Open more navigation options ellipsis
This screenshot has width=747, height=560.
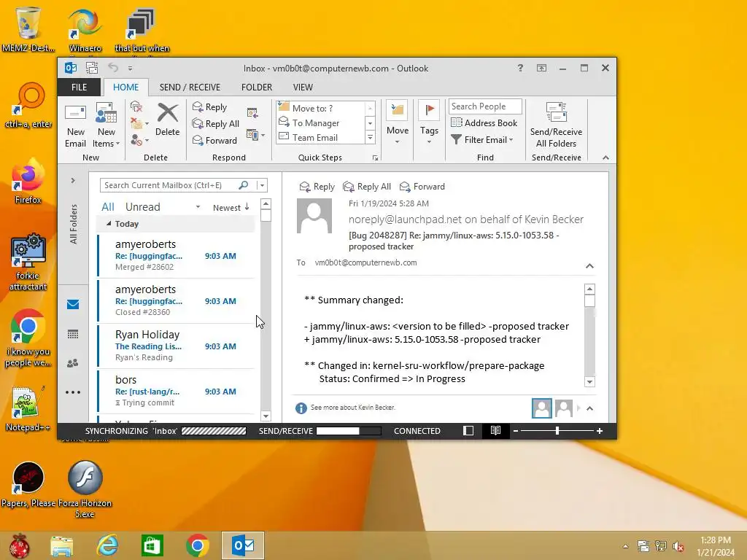point(73,392)
